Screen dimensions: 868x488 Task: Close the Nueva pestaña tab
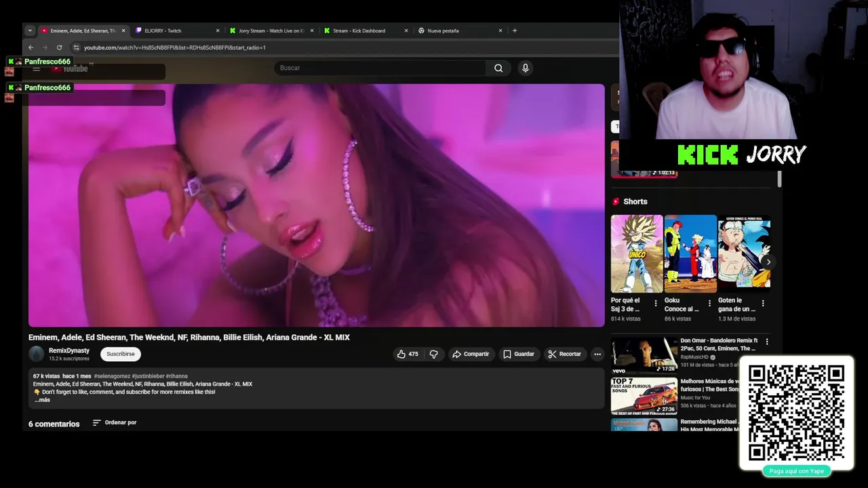(500, 30)
